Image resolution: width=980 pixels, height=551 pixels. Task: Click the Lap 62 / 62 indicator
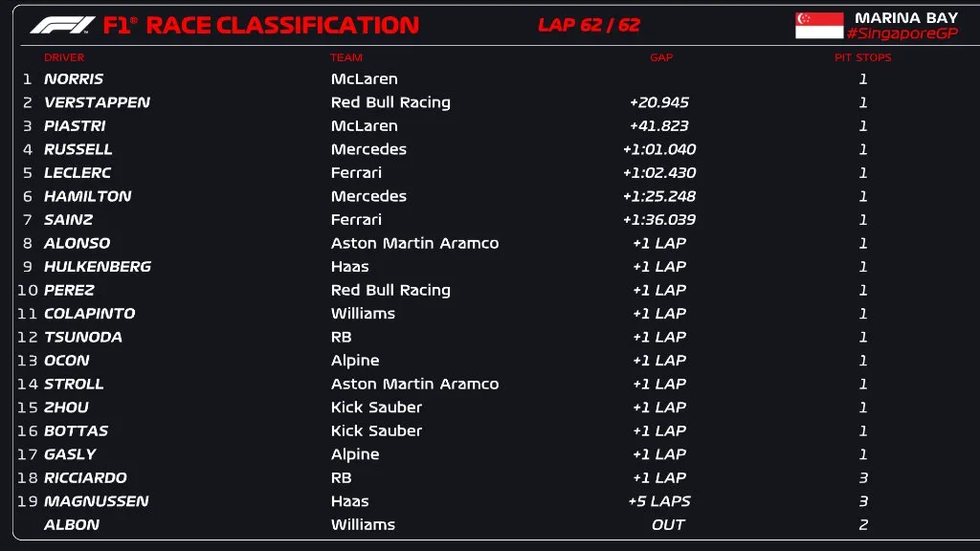[x=589, y=25]
